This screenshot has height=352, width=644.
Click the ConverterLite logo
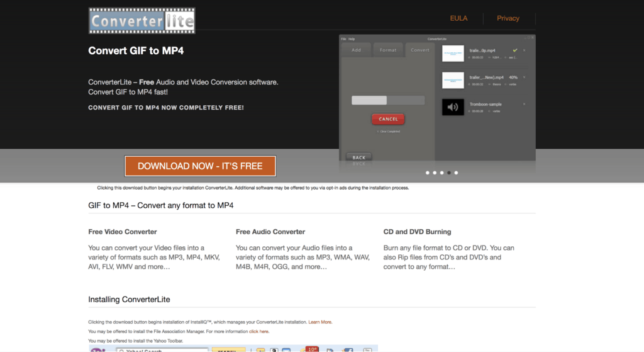coord(142,21)
